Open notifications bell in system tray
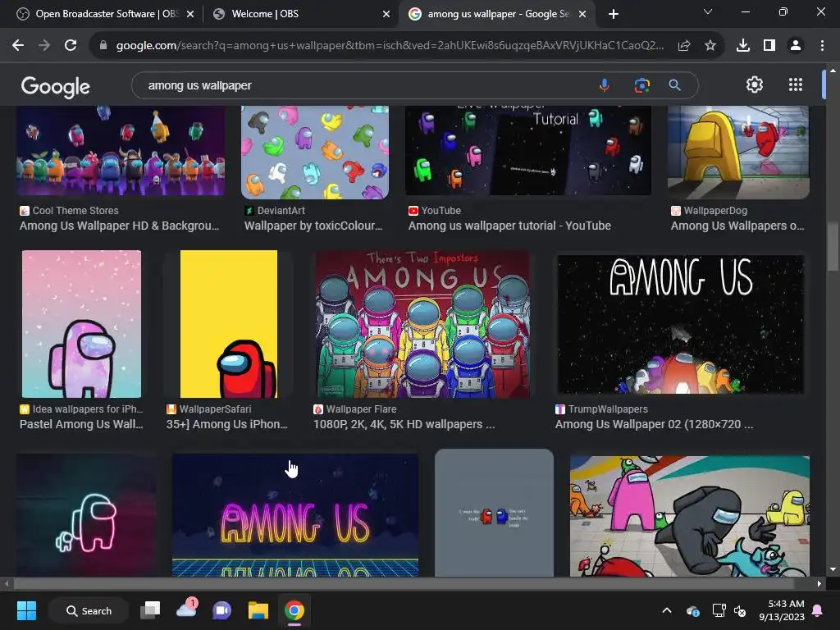 coord(818,610)
